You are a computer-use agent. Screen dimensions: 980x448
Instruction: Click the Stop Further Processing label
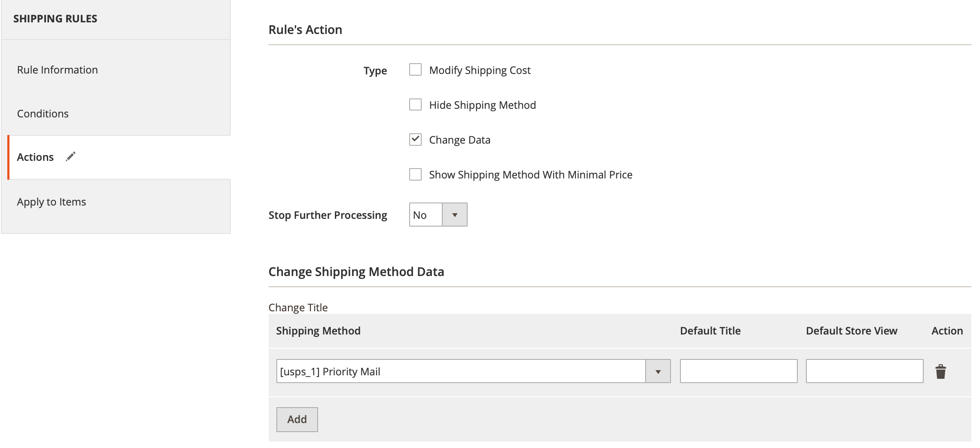328,215
